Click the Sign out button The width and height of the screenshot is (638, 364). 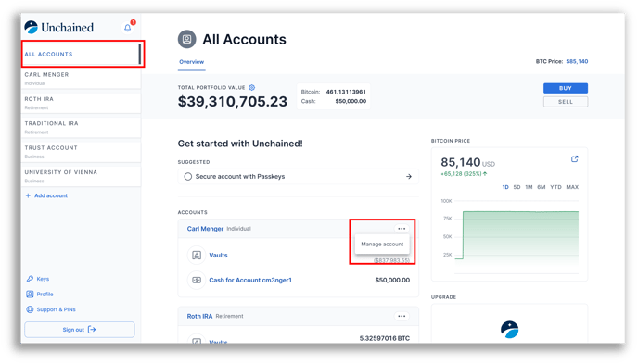[x=80, y=330]
